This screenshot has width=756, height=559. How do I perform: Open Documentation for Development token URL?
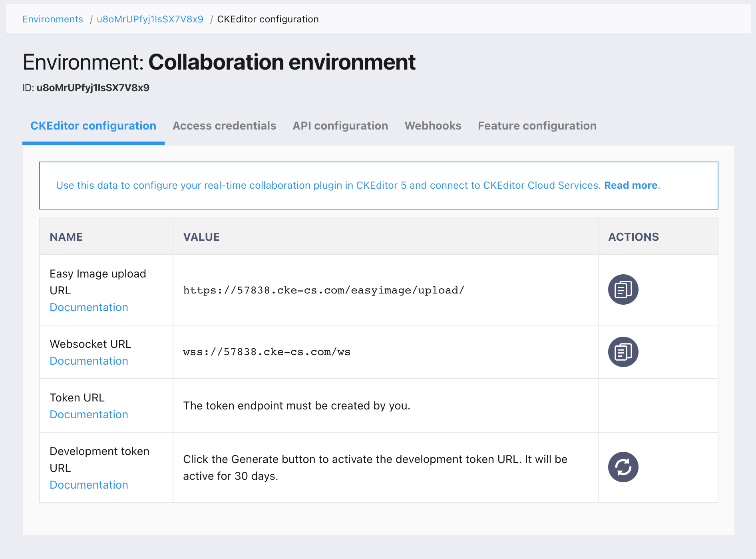click(x=89, y=485)
